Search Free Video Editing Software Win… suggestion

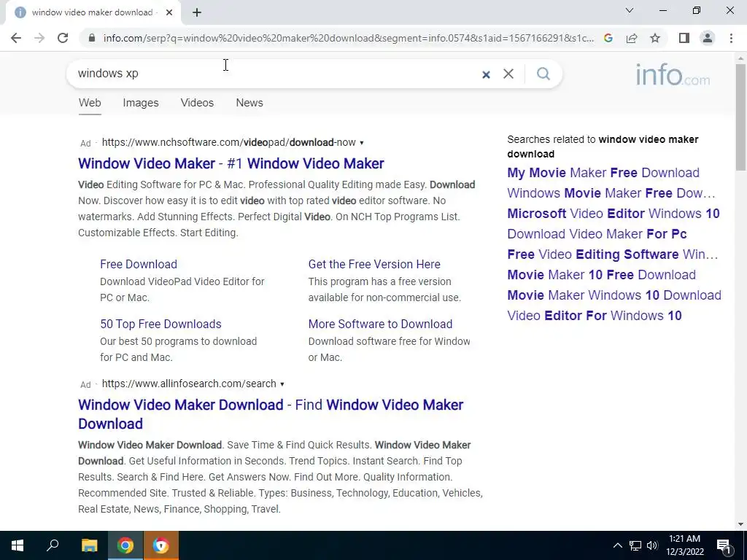click(613, 254)
